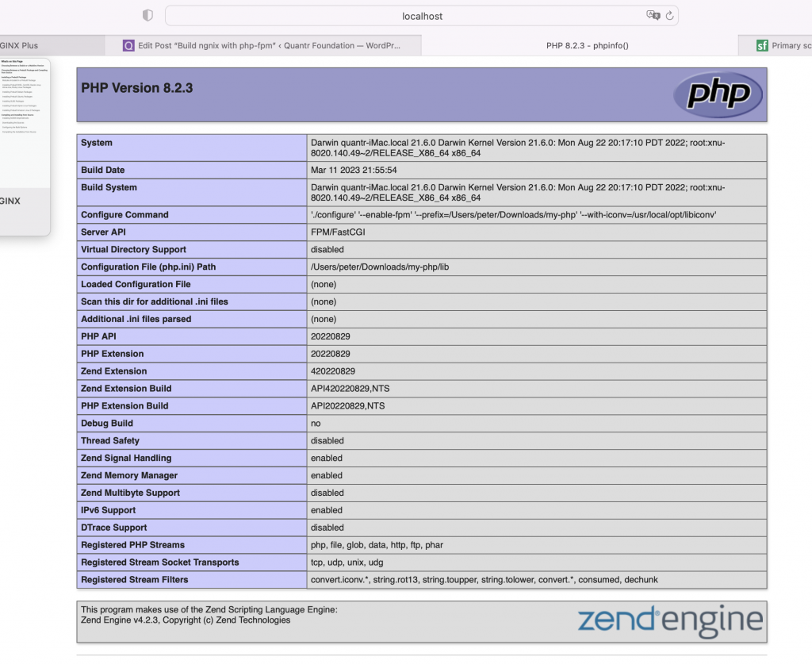Image resolution: width=812 pixels, height=664 pixels.
Task: Click the Configuration File (php.ini) Path label
Action: tap(148, 267)
